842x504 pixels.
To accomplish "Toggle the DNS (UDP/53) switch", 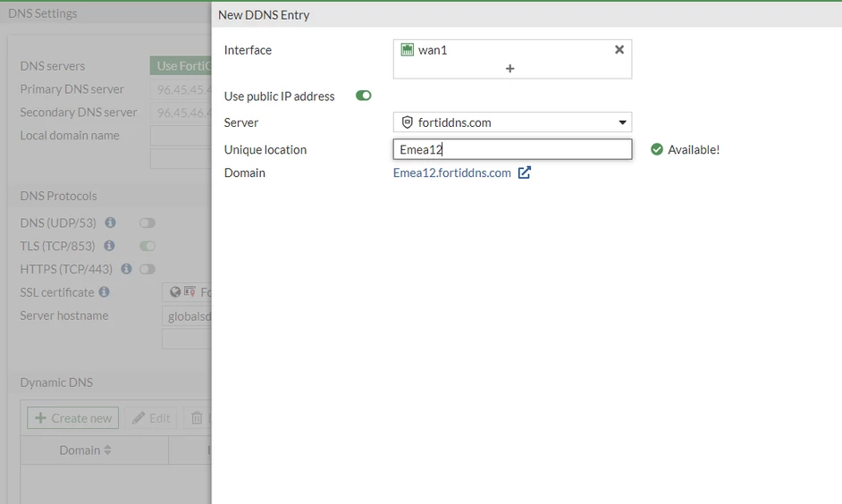I will [x=147, y=223].
